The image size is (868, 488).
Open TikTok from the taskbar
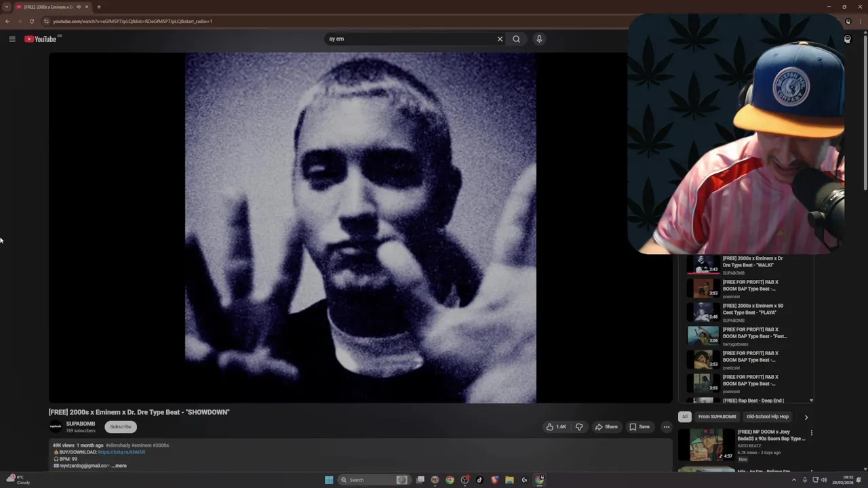click(x=479, y=480)
